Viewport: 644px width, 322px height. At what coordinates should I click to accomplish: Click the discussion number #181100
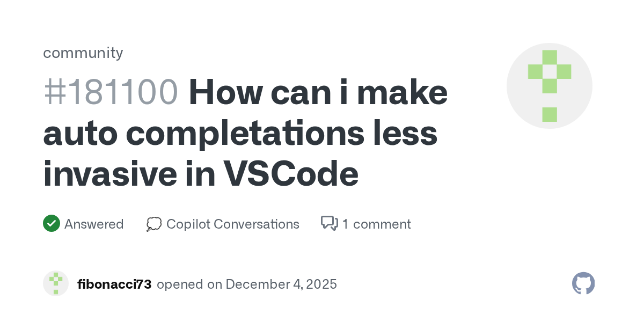[110, 92]
